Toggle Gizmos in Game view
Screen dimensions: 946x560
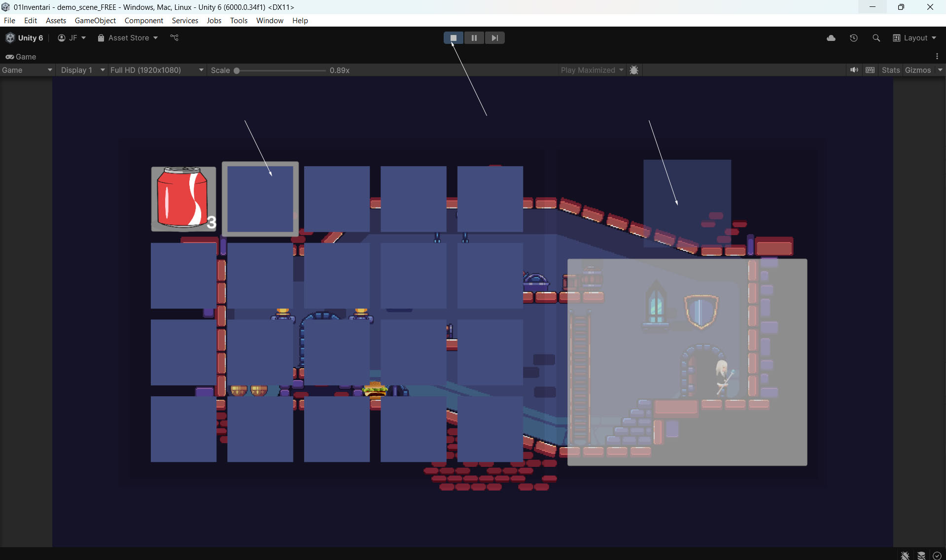pyautogui.click(x=917, y=70)
